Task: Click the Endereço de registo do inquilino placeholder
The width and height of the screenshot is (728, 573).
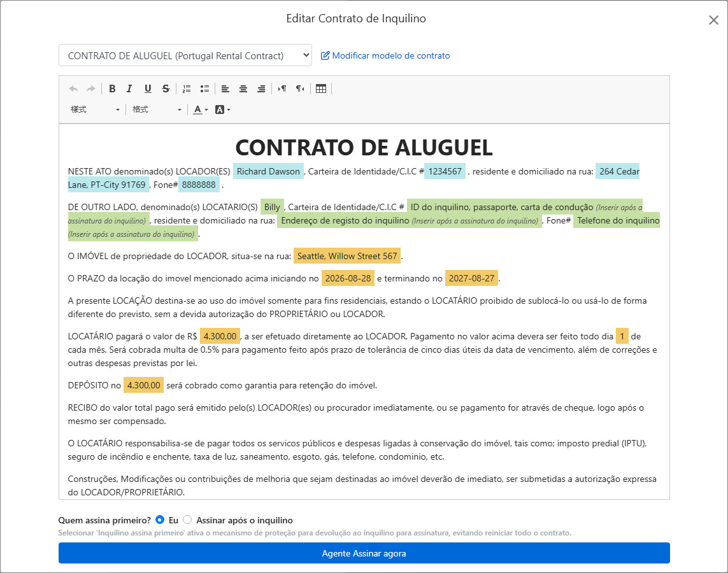Action: (410, 220)
